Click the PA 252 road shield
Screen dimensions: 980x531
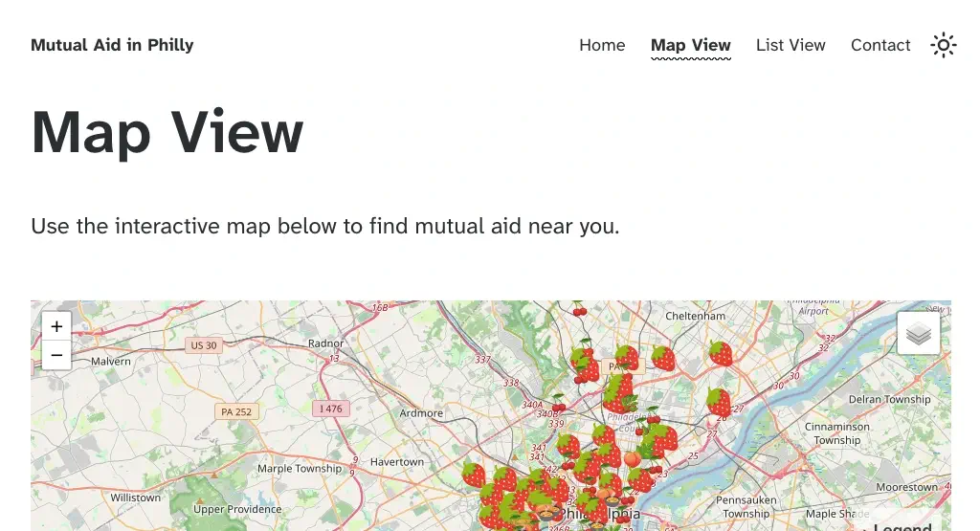(236, 411)
